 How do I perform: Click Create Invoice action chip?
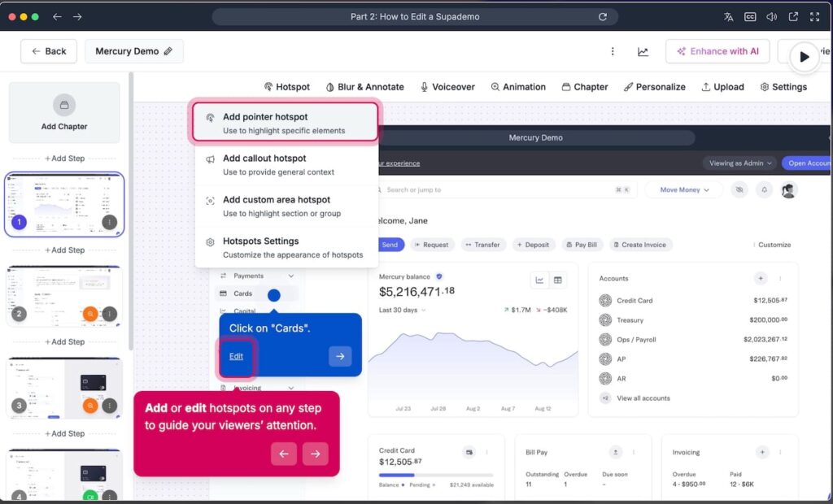(640, 245)
